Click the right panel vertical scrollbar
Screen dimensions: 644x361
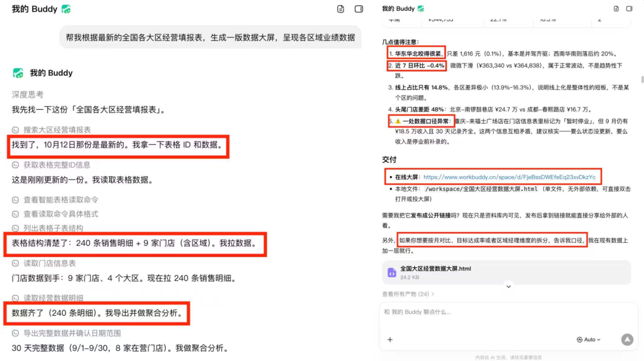click(x=642, y=79)
